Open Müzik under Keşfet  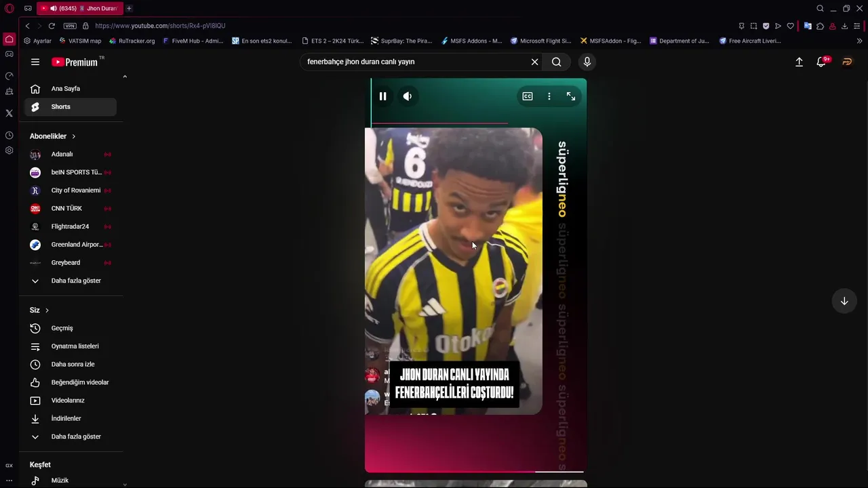pos(71,481)
